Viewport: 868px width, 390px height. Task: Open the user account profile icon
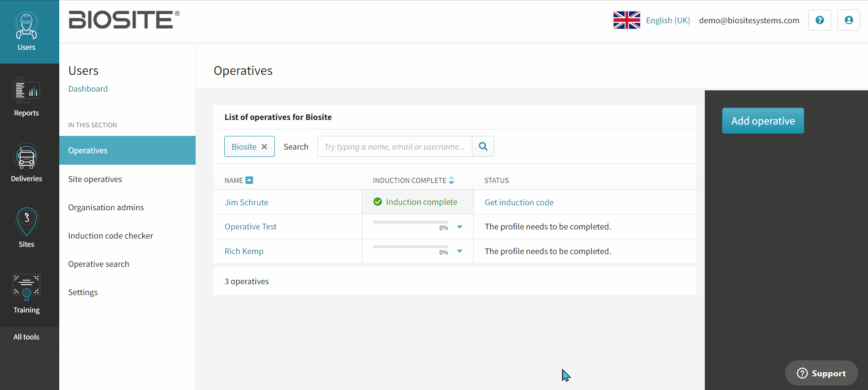[x=849, y=20]
